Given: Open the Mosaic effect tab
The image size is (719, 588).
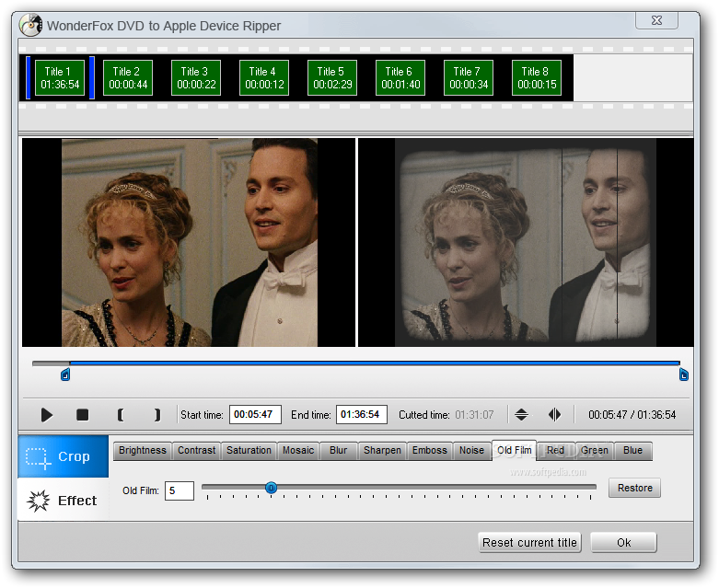Looking at the screenshot, I should (298, 451).
